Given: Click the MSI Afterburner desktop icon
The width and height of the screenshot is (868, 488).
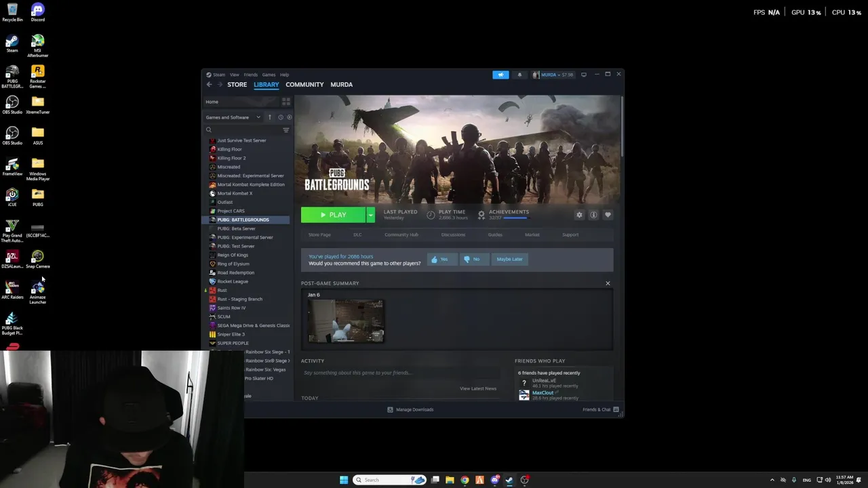Looking at the screenshot, I should (x=37, y=45).
